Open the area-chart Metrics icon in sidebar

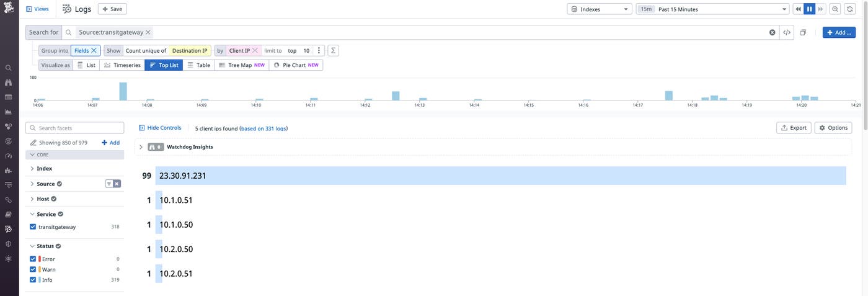pos(9,112)
